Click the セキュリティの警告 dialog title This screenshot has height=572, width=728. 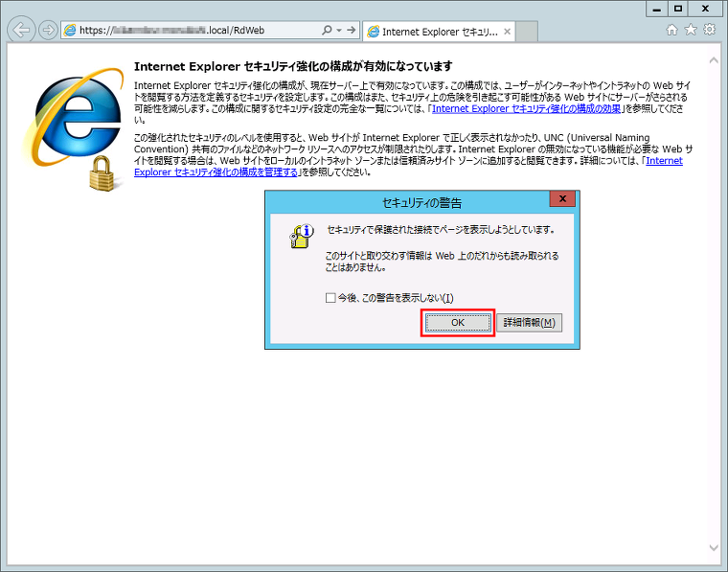pyautogui.click(x=421, y=203)
